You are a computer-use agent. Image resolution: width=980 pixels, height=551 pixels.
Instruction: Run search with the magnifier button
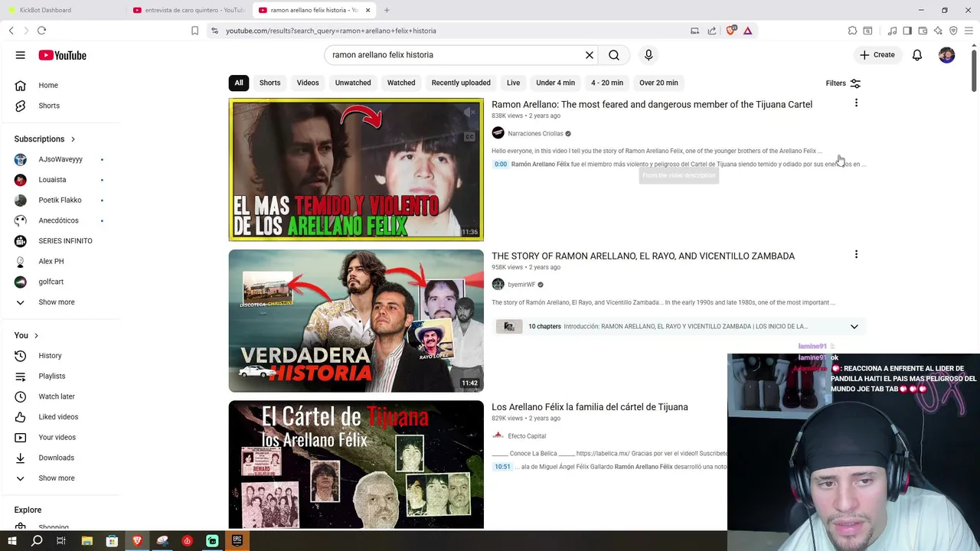click(x=614, y=55)
